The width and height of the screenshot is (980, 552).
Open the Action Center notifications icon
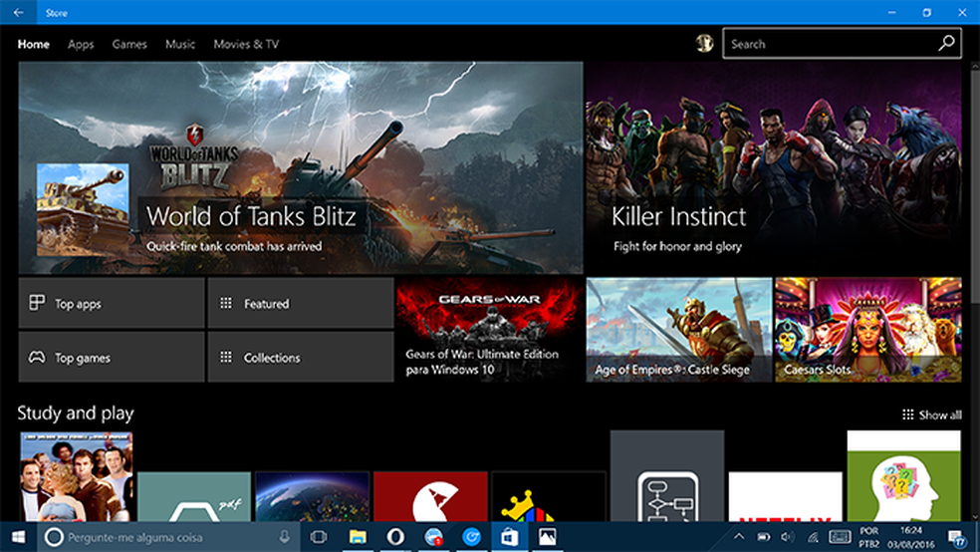point(956,537)
